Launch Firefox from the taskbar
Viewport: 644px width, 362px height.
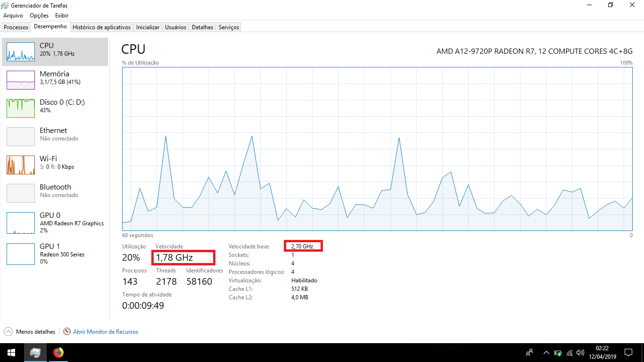(x=58, y=353)
